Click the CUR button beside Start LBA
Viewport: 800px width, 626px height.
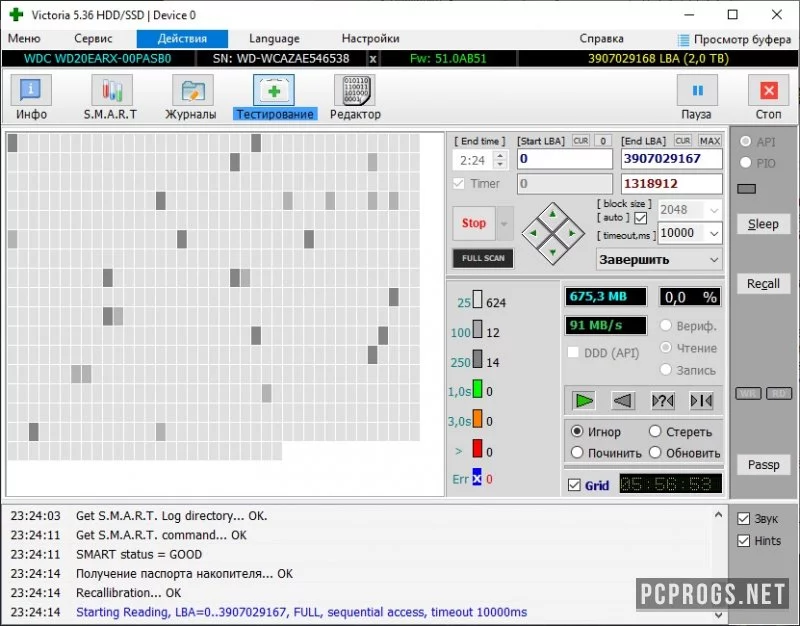[581, 141]
